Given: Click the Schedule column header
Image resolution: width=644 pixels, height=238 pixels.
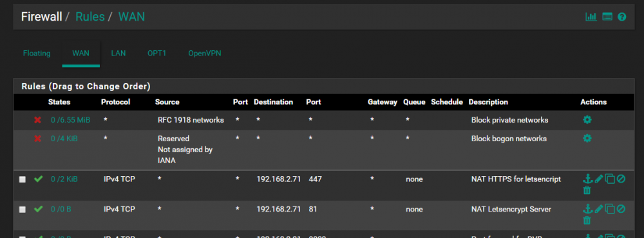Looking at the screenshot, I should [x=447, y=102].
